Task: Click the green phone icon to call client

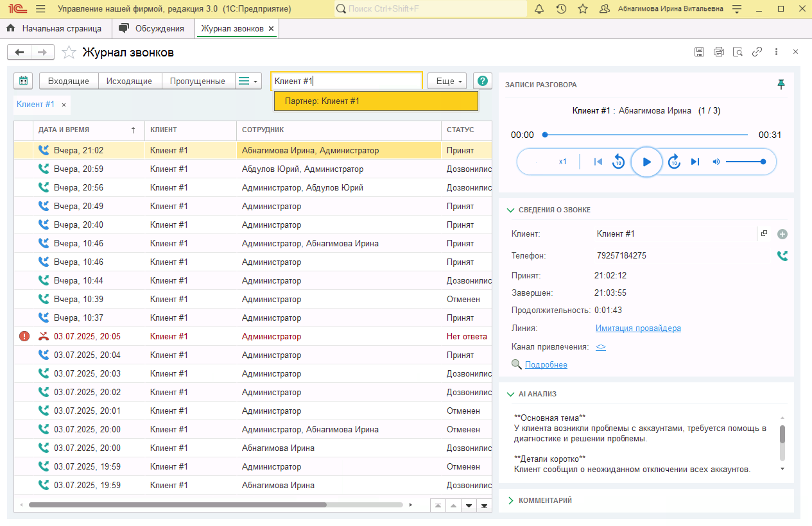Action: 782,255
